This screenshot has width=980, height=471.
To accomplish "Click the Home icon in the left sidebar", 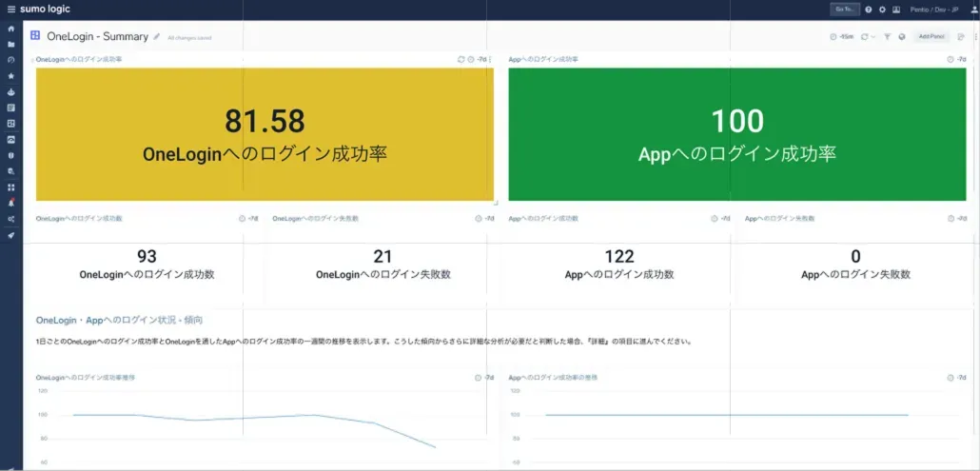I will 10,29.
